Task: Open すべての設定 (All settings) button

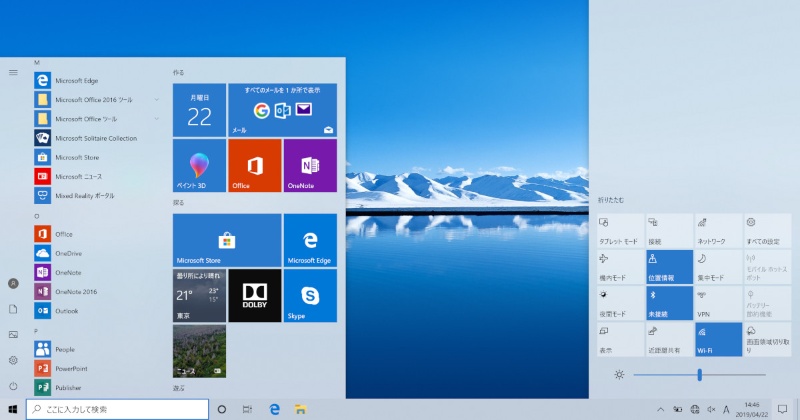Action: (x=767, y=229)
